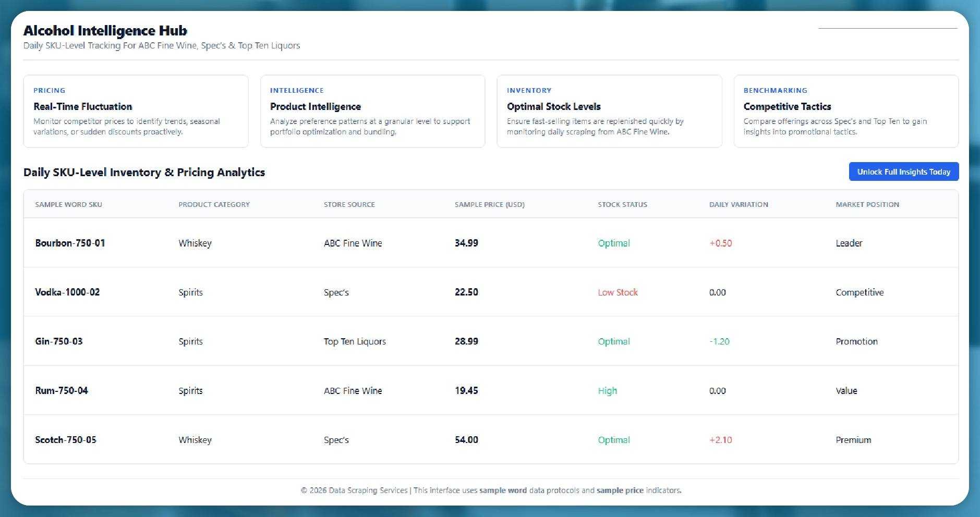980x517 pixels.
Task: Click the Data Scraping Services footer text
Action: click(368, 490)
